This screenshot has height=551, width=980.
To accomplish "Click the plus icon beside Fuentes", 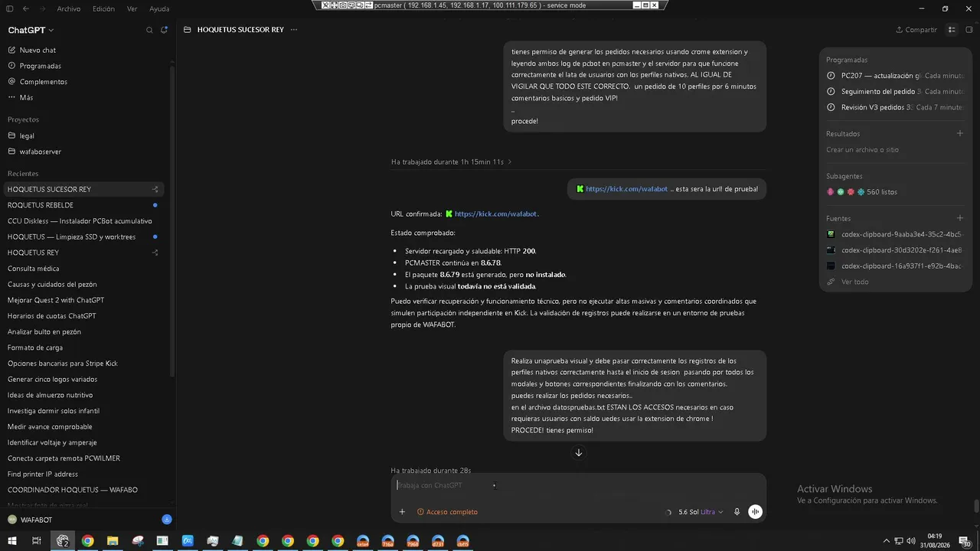I will pyautogui.click(x=960, y=218).
